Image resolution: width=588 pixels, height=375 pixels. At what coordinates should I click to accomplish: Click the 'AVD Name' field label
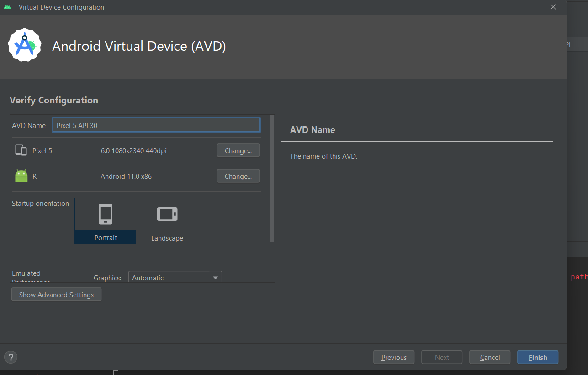(29, 125)
